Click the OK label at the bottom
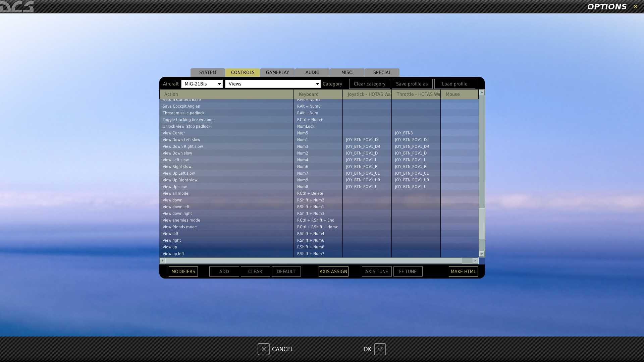644x362 pixels. pyautogui.click(x=367, y=349)
